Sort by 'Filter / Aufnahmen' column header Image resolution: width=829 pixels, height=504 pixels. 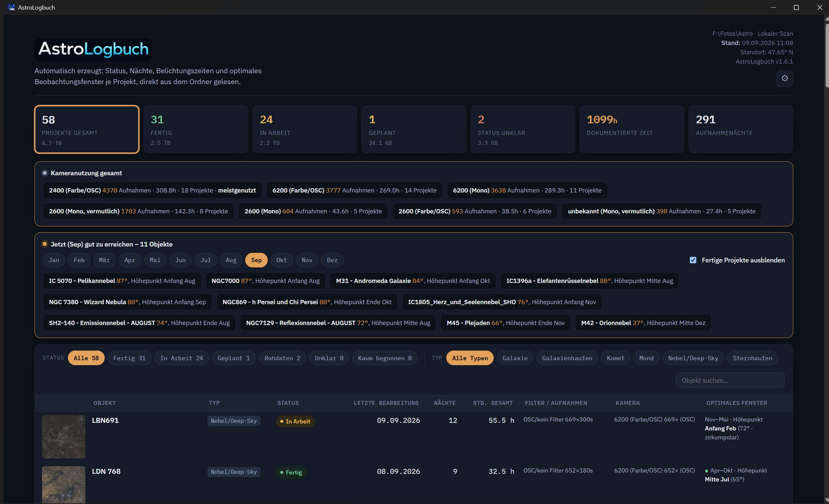click(556, 403)
